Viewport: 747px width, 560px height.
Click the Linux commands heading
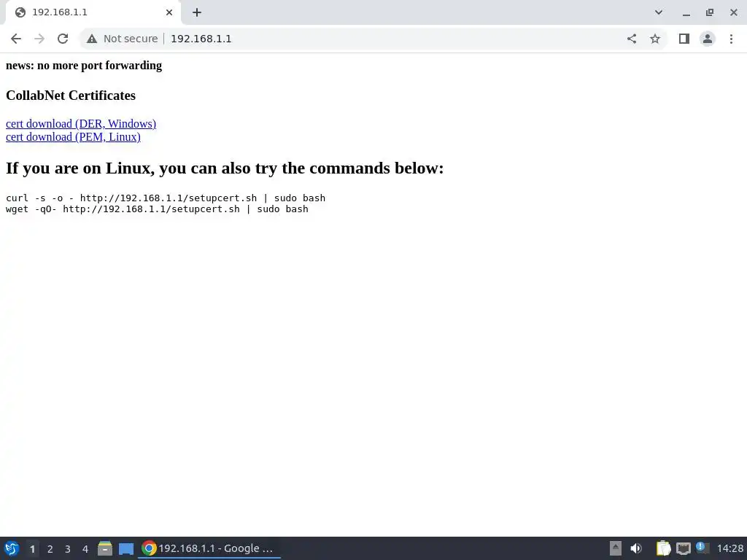point(225,168)
